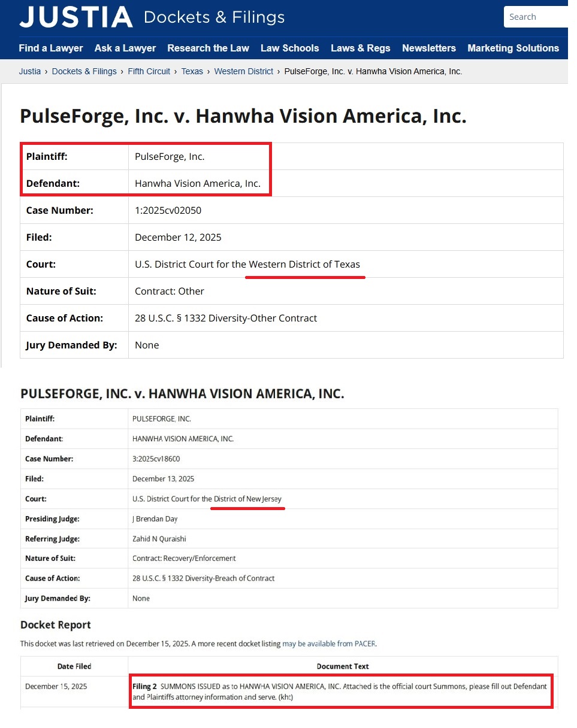Screen dimensions: 577x728
Task: Navigate to Dockets & Filings breadcrumb
Action: point(84,71)
